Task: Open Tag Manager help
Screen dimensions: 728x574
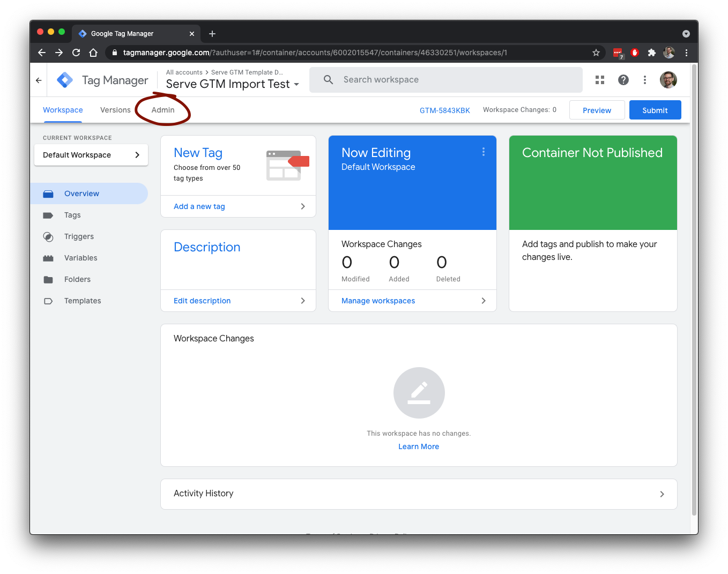Action: pos(623,79)
